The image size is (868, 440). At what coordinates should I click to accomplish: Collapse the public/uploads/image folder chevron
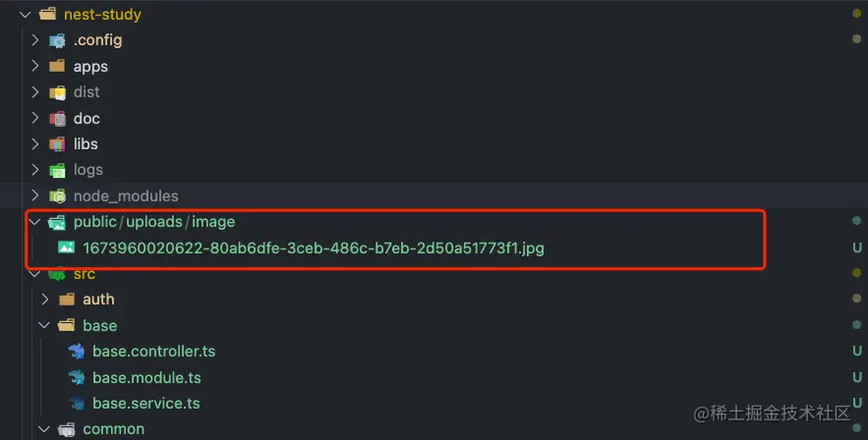tap(34, 222)
